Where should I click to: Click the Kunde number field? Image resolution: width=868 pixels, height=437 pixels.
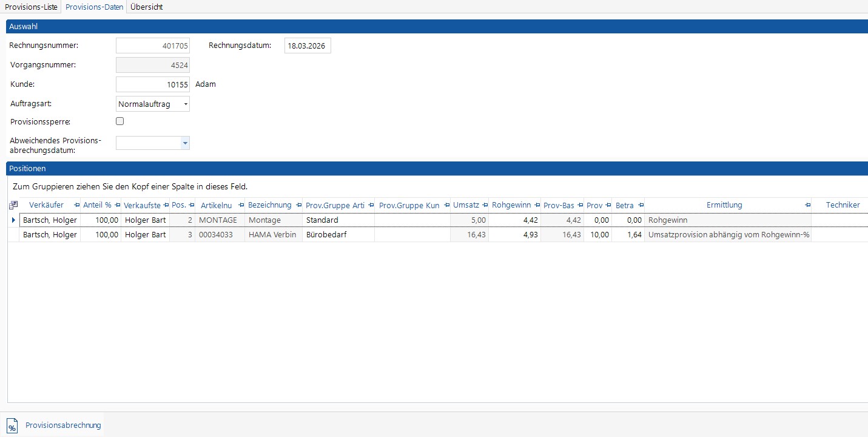pos(152,84)
